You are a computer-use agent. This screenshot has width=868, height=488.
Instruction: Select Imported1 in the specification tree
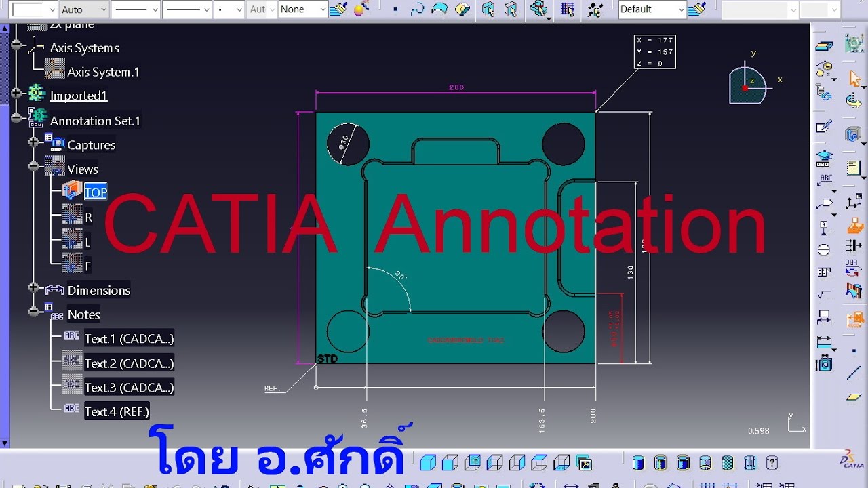click(79, 96)
